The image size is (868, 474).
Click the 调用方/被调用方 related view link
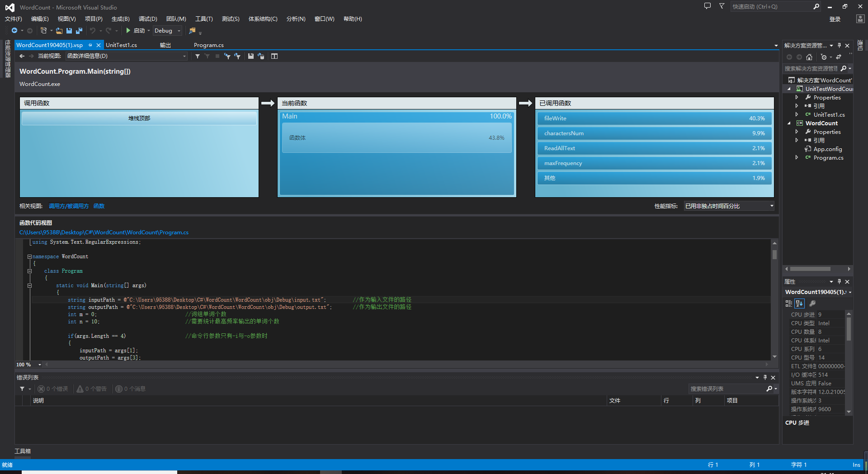69,206
